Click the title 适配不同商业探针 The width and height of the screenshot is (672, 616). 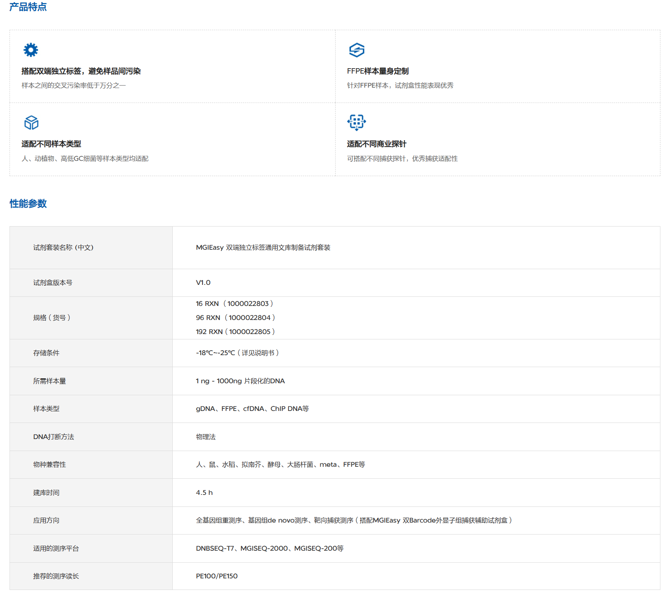tap(377, 144)
